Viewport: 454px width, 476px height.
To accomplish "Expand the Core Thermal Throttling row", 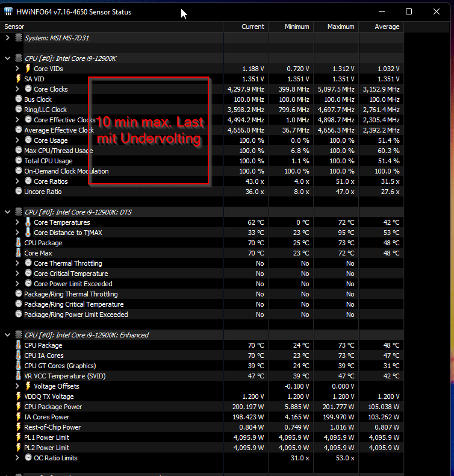I will pos(17,263).
